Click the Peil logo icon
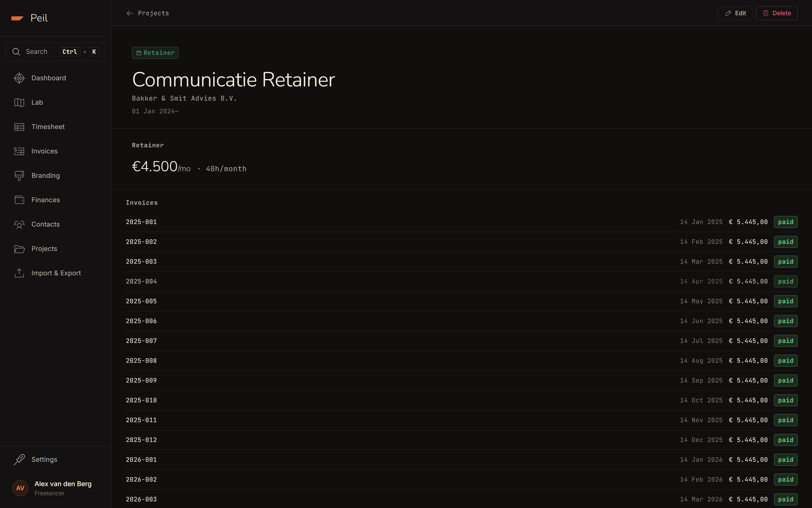Image resolution: width=812 pixels, height=508 pixels. 17,18
